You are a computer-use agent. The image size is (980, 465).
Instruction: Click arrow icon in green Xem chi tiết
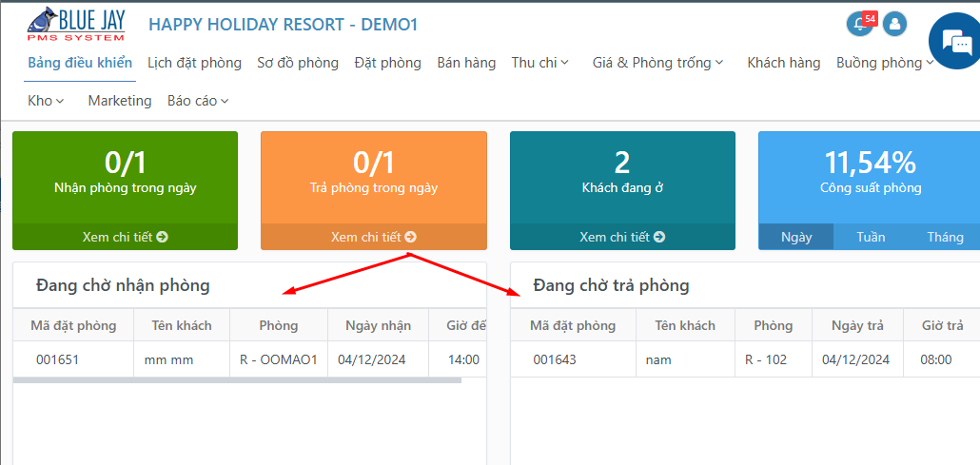pyautogui.click(x=163, y=237)
